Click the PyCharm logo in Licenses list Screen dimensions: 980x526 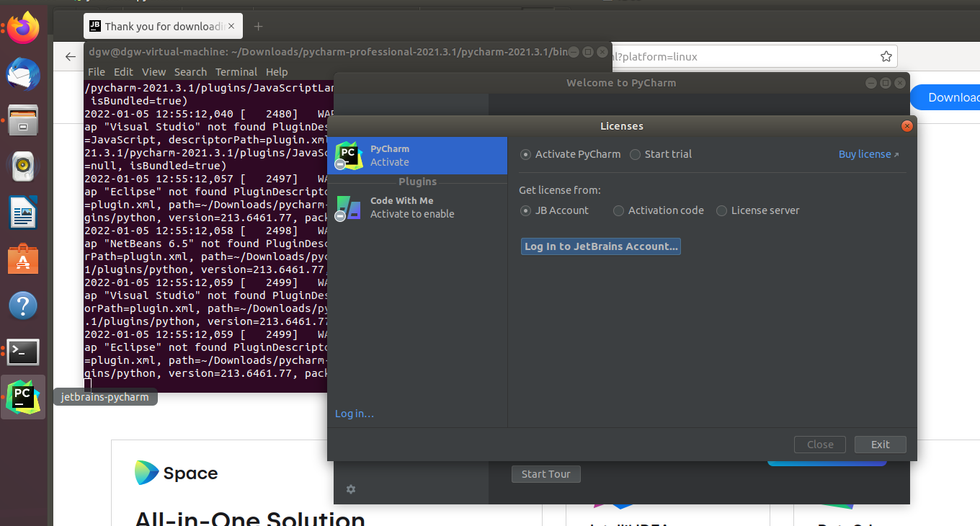[x=349, y=156]
